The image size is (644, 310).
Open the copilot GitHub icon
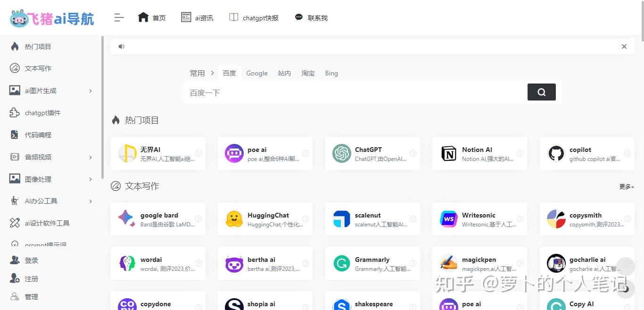[x=556, y=153]
